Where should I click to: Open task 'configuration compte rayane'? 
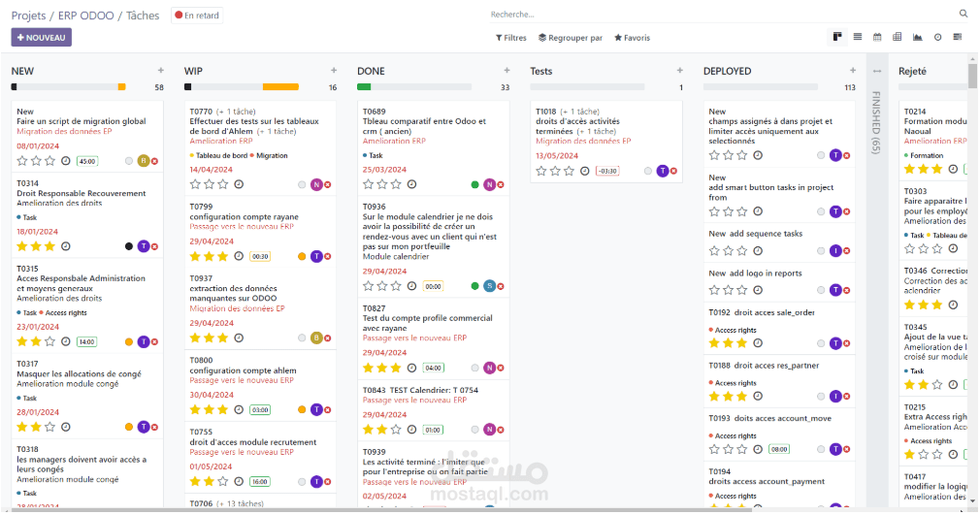(x=244, y=217)
